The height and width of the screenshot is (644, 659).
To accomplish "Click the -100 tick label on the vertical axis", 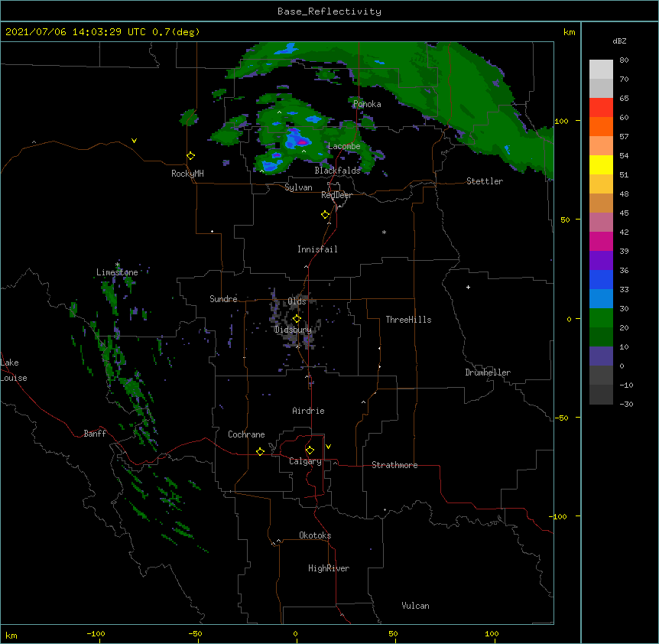I will click(x=559, y=516).
